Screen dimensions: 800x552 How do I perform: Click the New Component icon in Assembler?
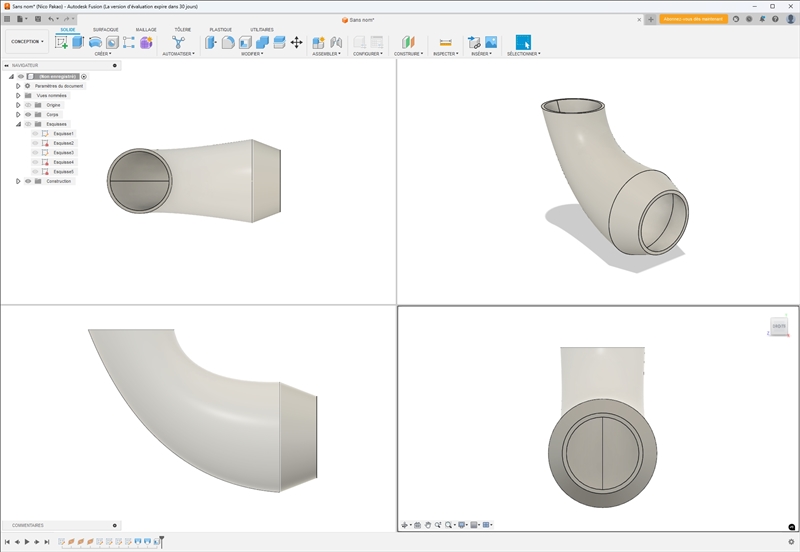[x=318, y=42]
